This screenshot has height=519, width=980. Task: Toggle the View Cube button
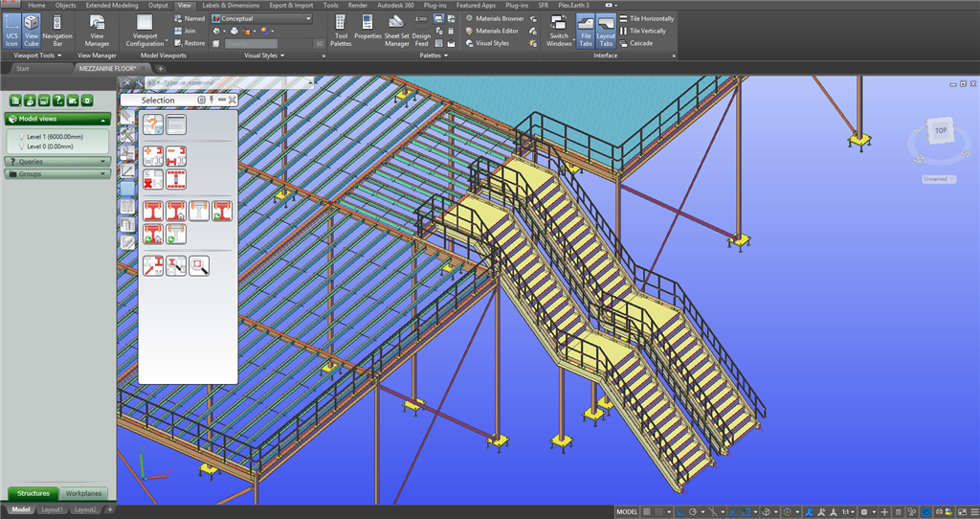(x=33, y=29)
